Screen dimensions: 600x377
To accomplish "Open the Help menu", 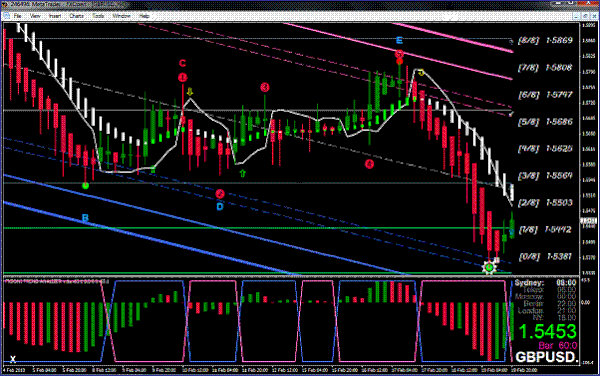I will [x=144, y=16].
